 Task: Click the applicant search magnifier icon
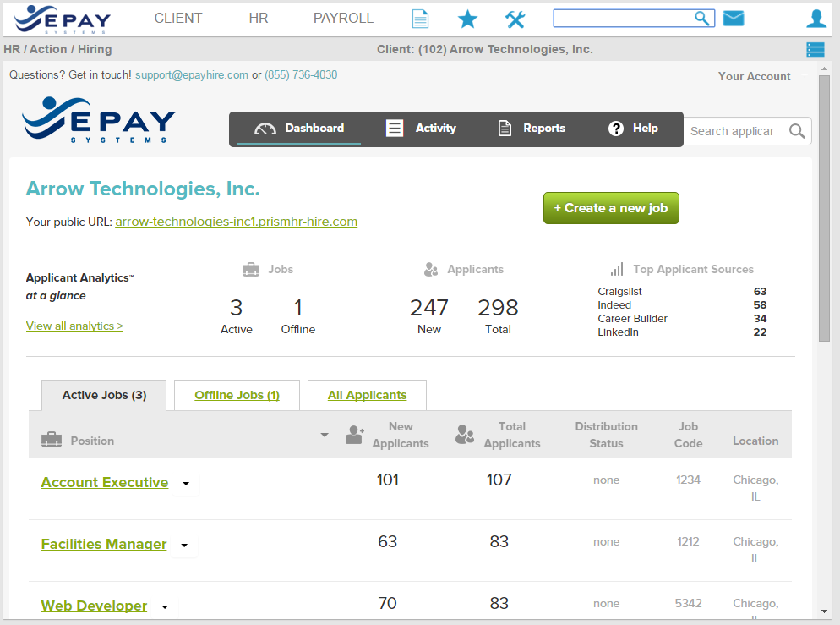click(796, 131)
